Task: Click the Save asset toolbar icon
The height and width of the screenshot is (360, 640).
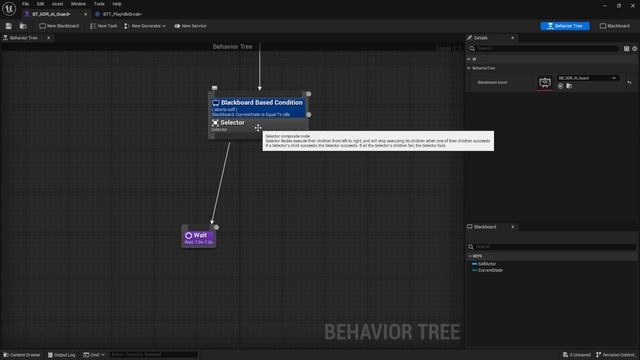Action: pos(9,26)
